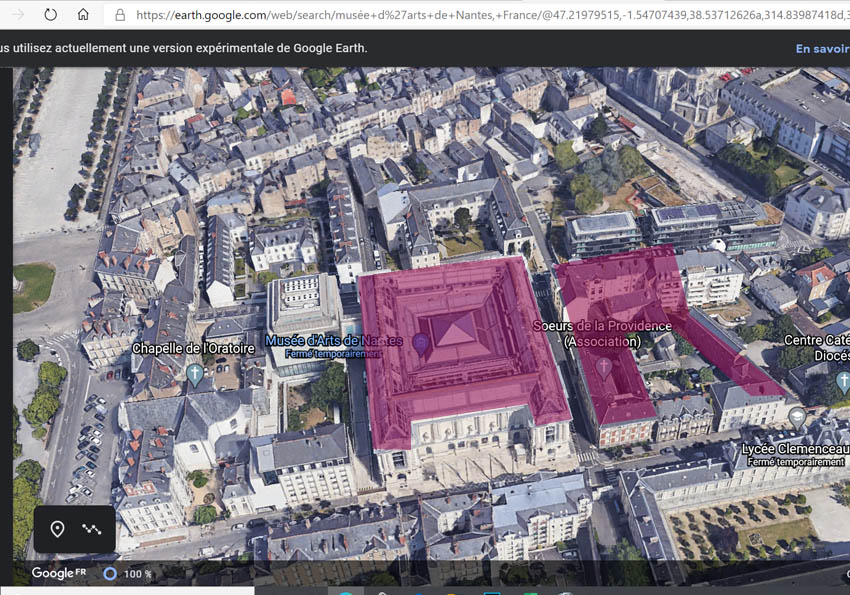Click the Soeurs de la Providence pin
Image resolution: width=850 pixels, height=595 pixels.
tap(603, 368)
